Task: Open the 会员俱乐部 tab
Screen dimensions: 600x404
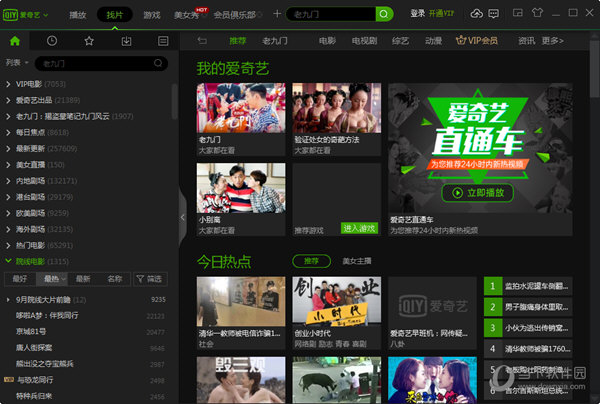Action: [235, 15]
